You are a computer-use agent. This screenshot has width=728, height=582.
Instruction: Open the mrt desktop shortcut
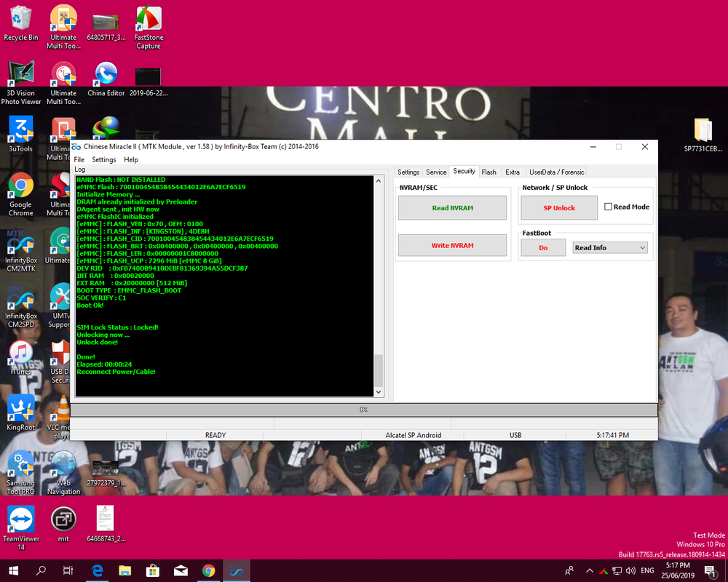[x=63, y=525]
